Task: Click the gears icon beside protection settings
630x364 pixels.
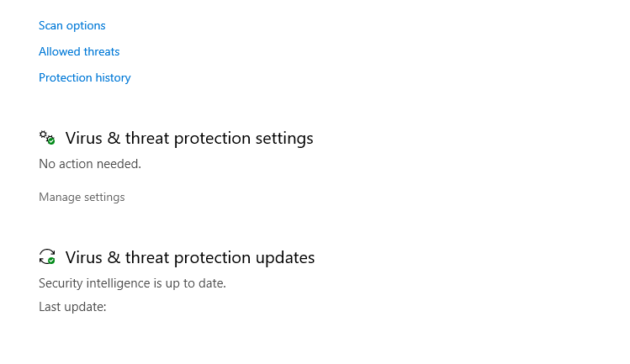Action: pyautogui.click(x=47, y=138)
